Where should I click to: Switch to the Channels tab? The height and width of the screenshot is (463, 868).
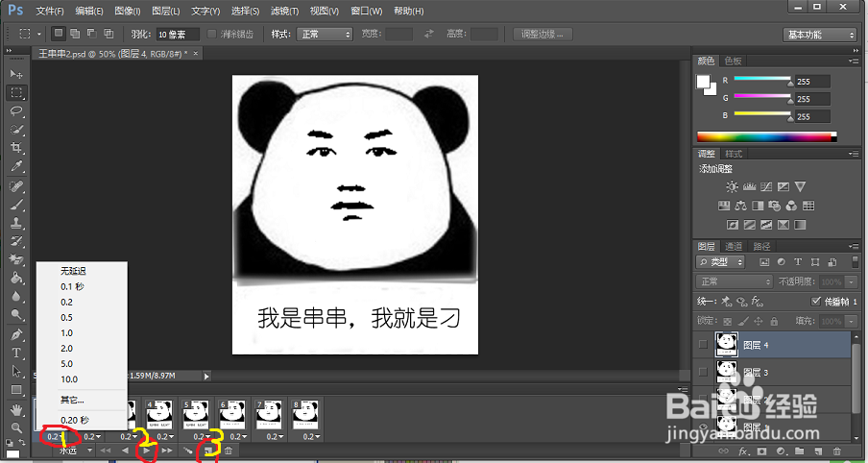coord(734,247)
